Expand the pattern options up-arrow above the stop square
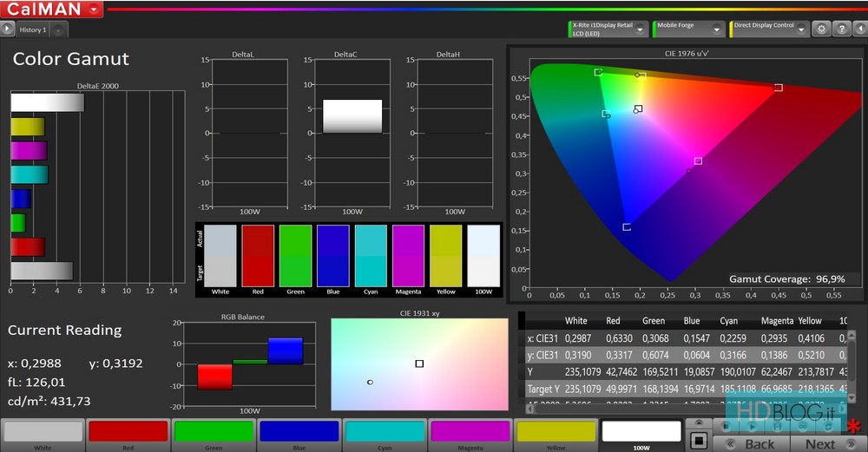This screenshot has height=452, width=868. point(699,423)
